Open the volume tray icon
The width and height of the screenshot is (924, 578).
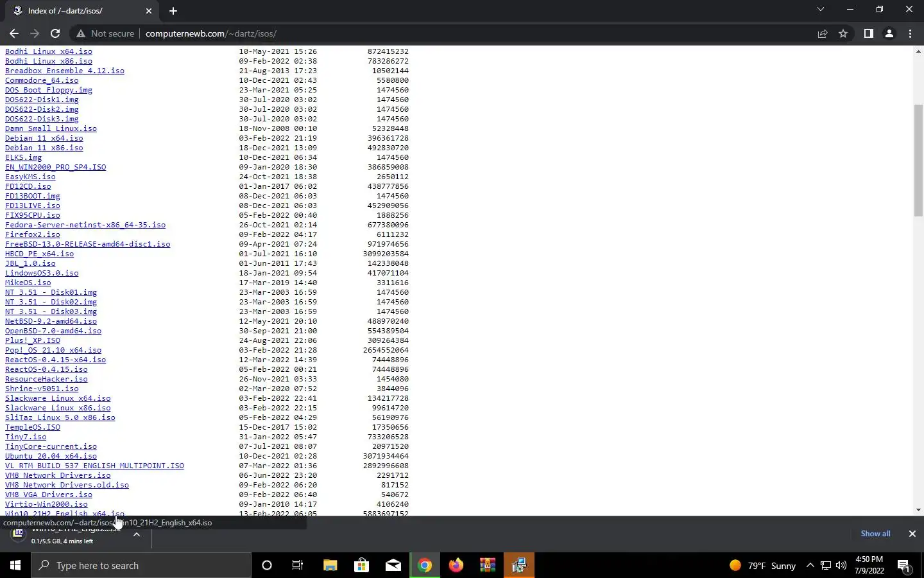[841, 565]
